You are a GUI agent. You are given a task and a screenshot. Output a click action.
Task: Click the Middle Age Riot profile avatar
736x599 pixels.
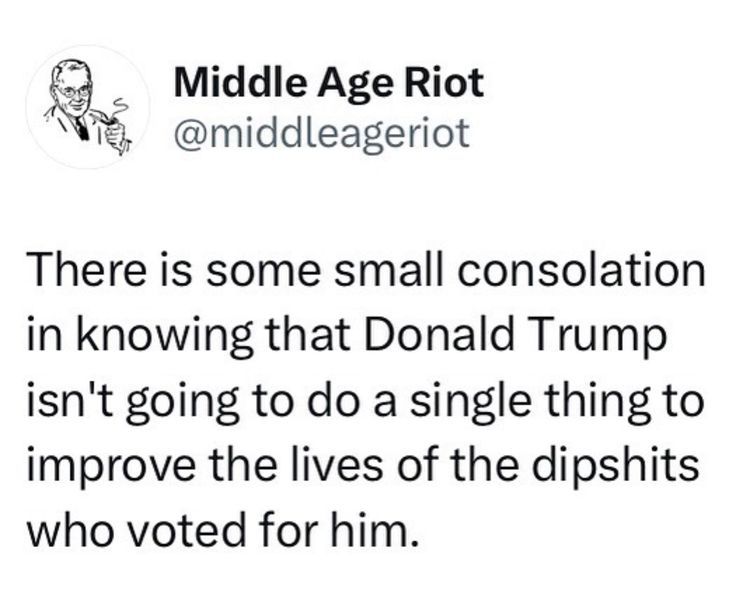87,107
